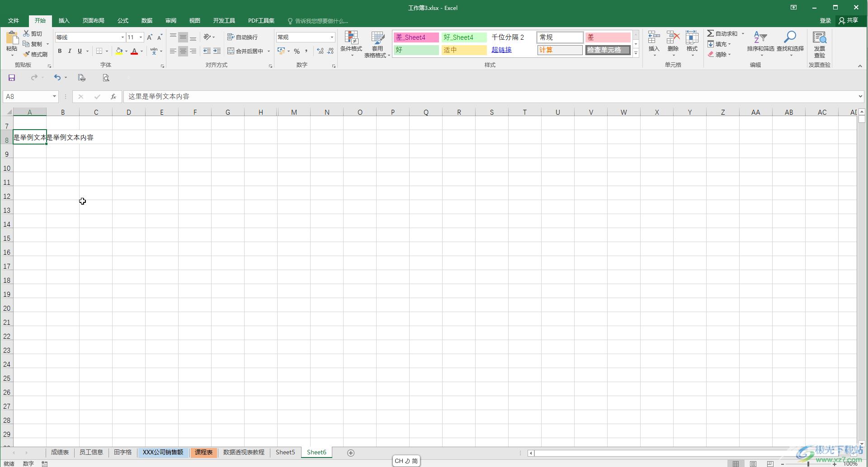Toggle Underline formatting

coord(80,51)
